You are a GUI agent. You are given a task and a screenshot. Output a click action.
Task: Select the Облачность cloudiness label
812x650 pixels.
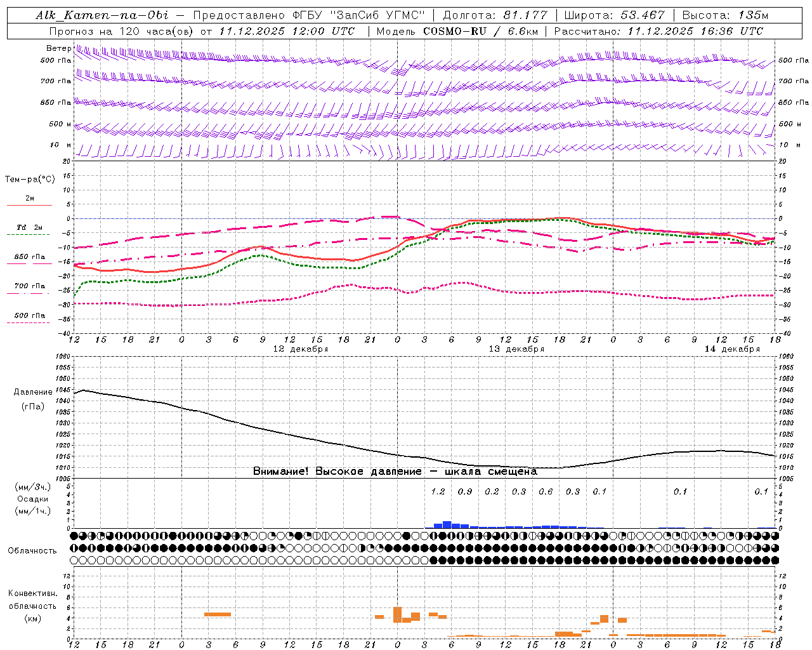[32, 551]
